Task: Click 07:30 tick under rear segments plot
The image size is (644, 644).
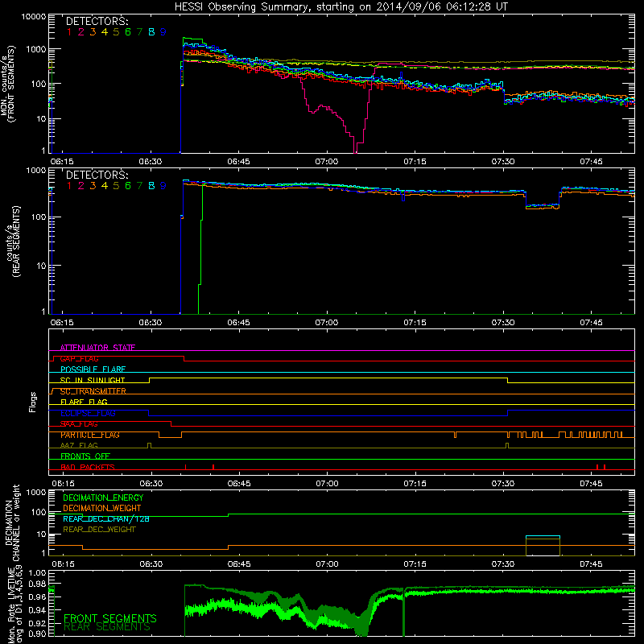Action: (x=503, y=323)
